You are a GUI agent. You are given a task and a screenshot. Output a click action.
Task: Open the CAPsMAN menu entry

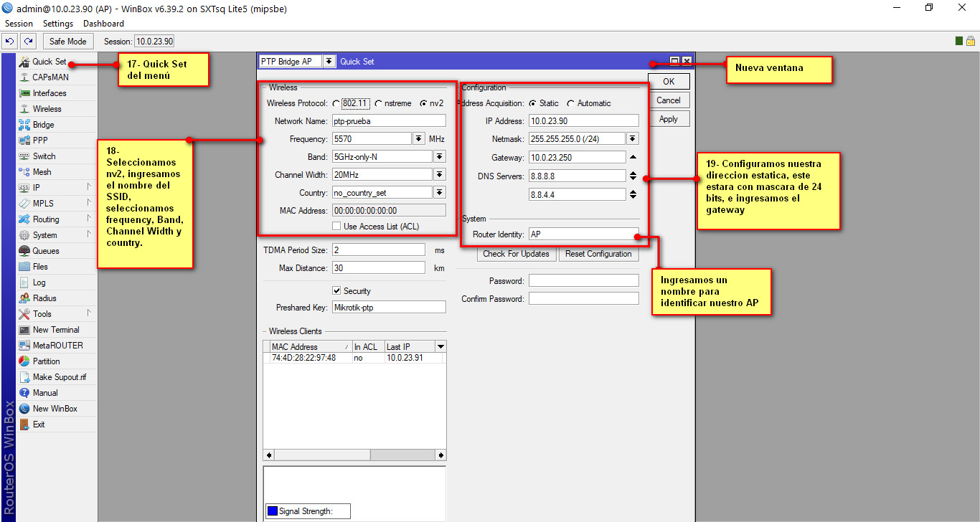[x=50, y=77]
